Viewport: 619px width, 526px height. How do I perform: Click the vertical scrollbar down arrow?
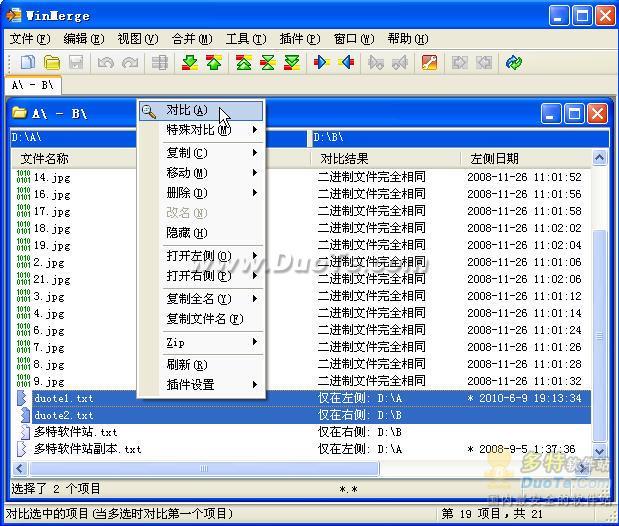(x=599, y=451)
